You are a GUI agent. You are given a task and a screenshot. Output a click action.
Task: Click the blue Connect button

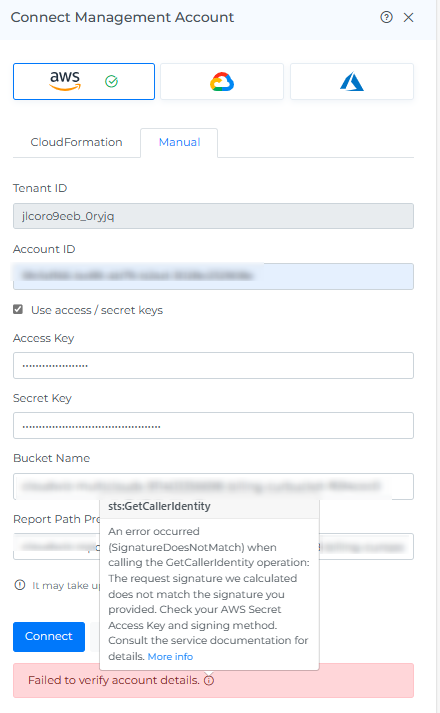(x=49, y=637)
